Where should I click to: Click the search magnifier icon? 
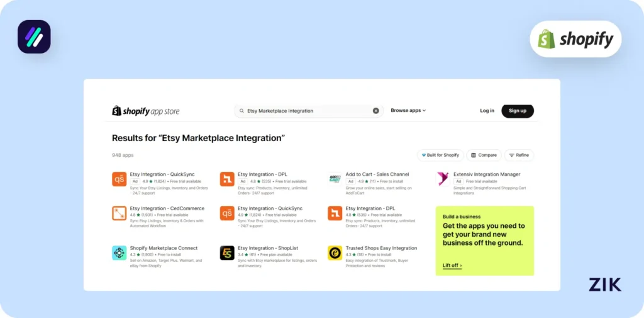pyautogui.click(x=241, y=111)
